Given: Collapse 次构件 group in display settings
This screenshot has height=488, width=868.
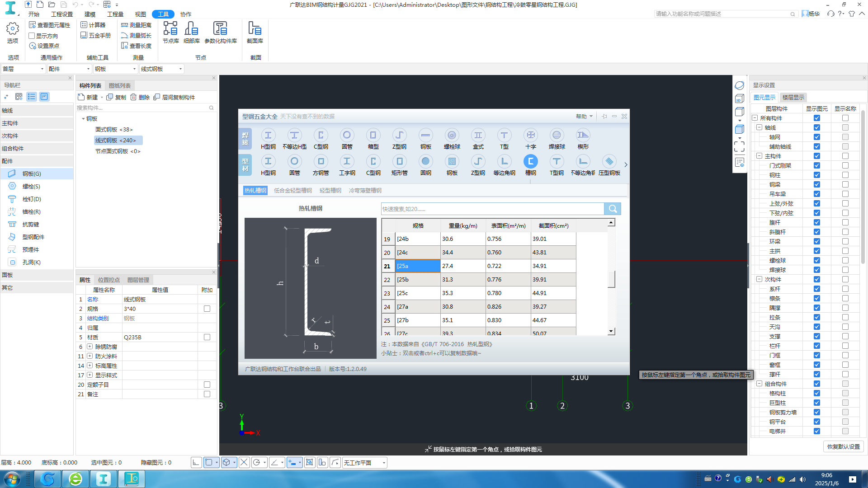Looking at the screenshot, I should [759, 279].
